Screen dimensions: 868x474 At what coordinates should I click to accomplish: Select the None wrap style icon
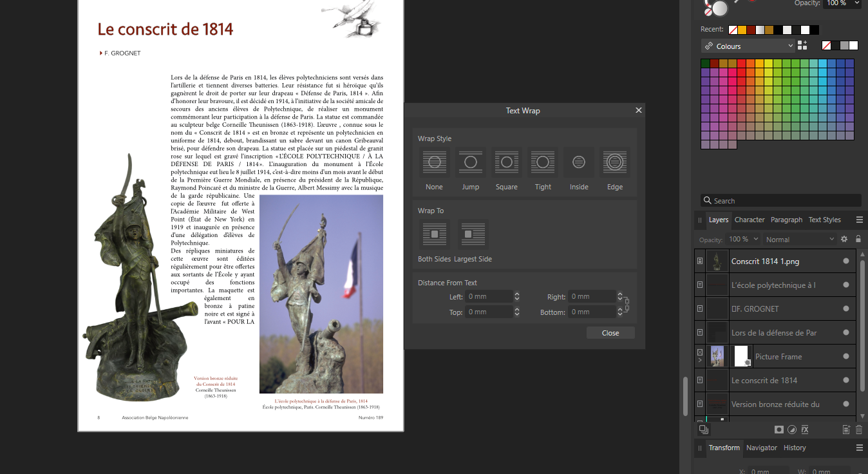tap(435, 162)
